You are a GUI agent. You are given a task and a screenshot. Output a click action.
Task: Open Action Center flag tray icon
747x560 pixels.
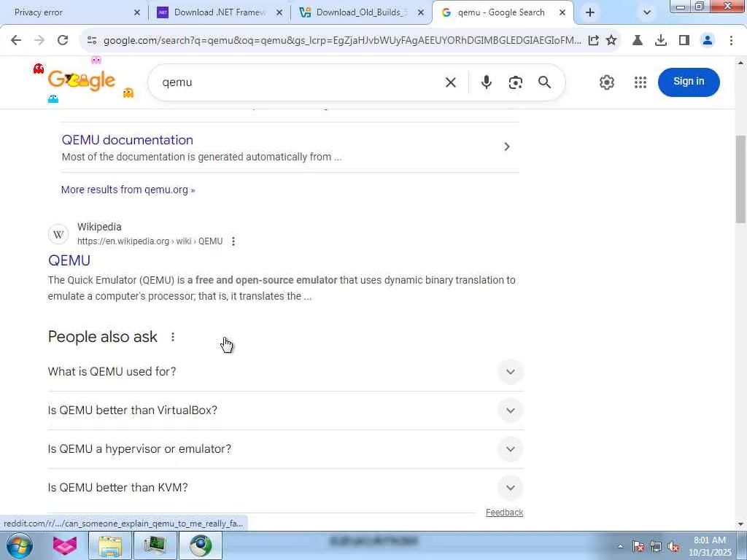coord(638,547)
